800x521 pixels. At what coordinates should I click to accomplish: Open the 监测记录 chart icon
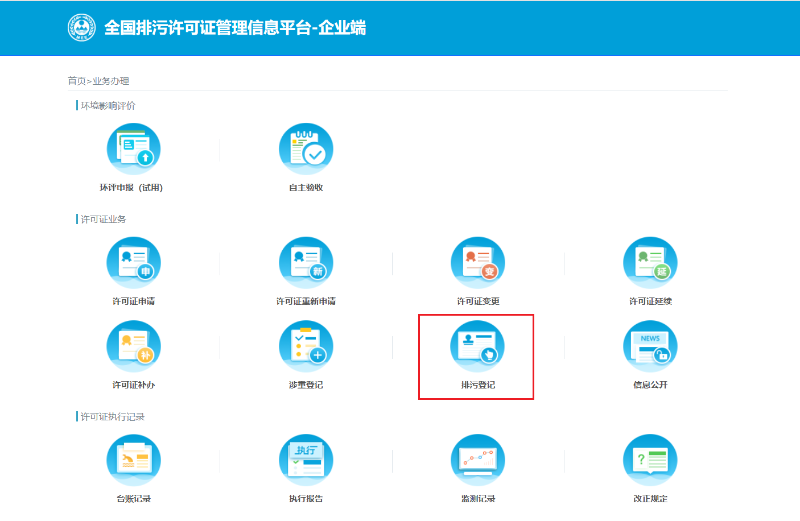[x=477, y=460]
